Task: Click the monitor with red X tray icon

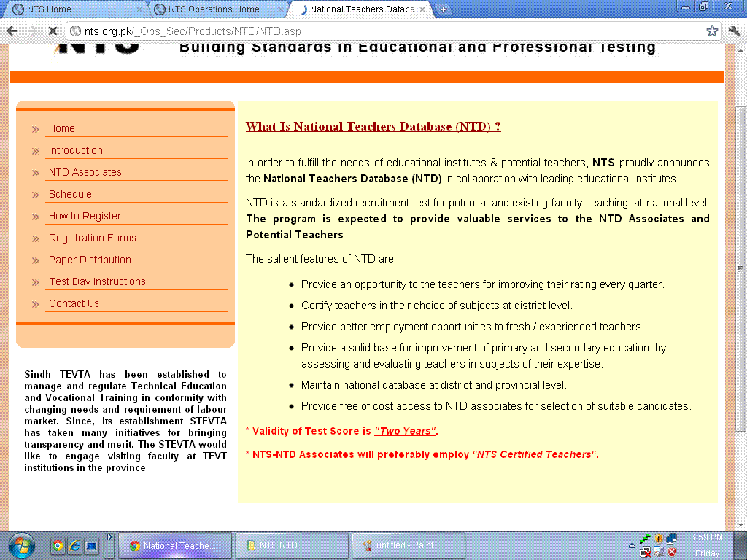Action: click(646, 553)
